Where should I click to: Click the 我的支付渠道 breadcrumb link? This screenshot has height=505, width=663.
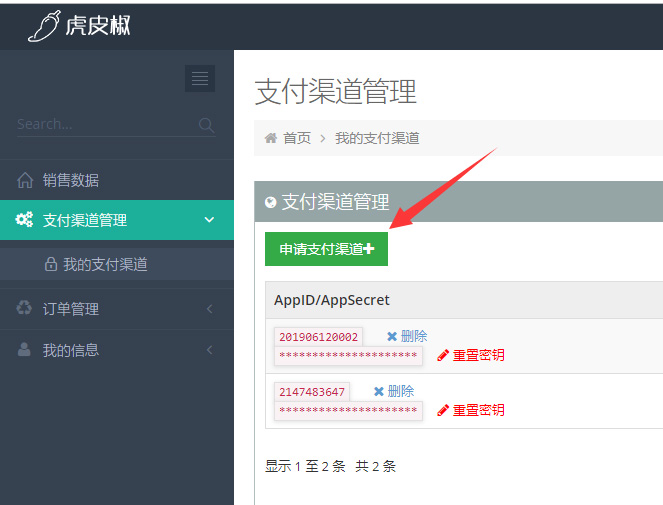[x=377, y=138]
